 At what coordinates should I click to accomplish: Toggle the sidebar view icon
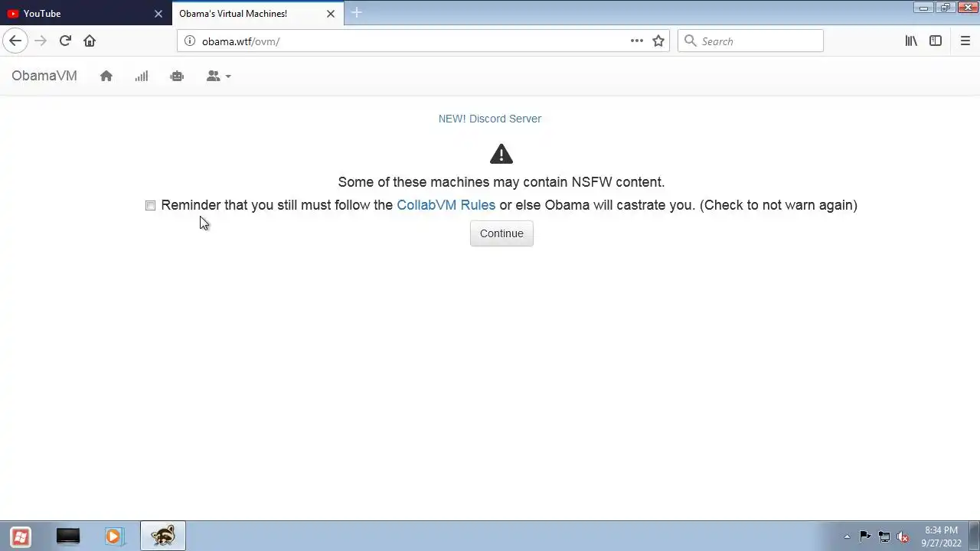point(936,41)
